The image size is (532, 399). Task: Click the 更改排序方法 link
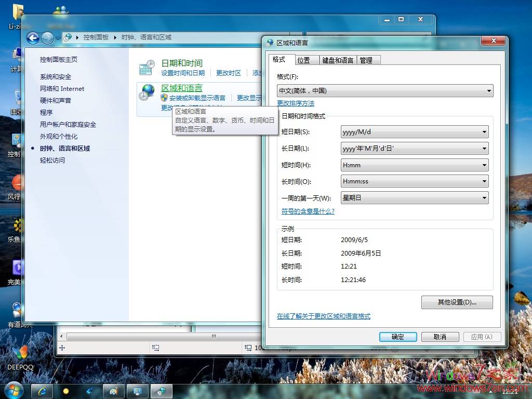295,103
